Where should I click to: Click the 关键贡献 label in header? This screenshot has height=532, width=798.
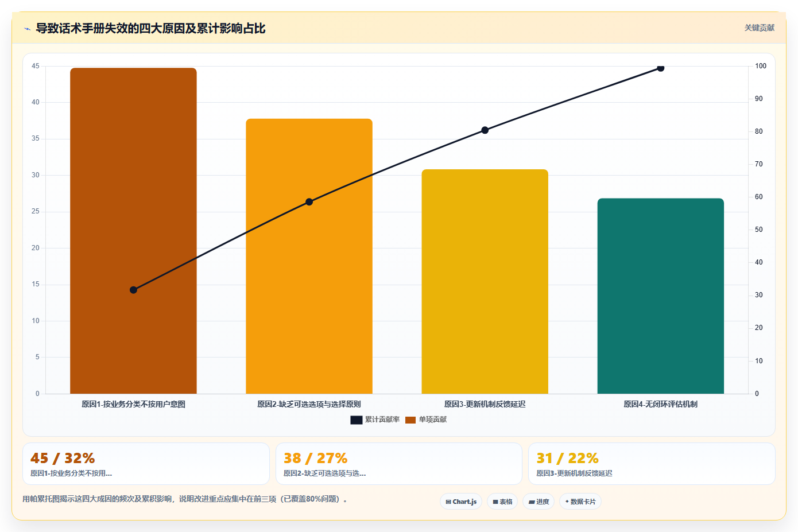coord(759,28)
